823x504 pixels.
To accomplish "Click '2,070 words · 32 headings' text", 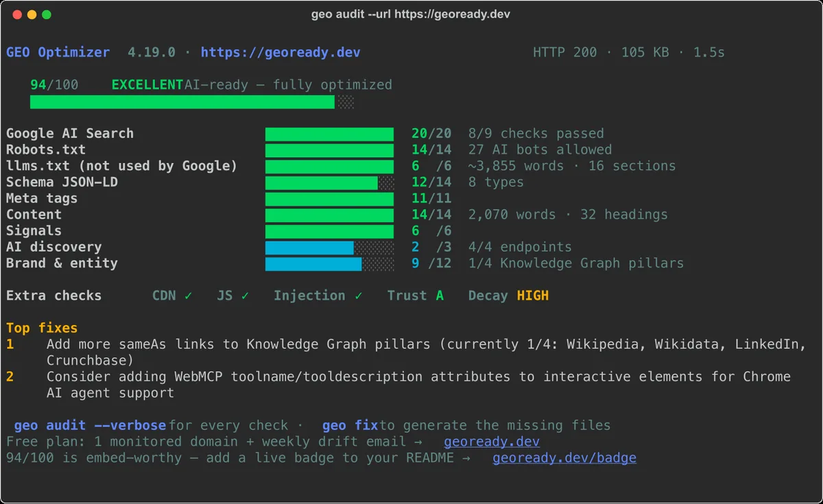I will click(568, 215).
